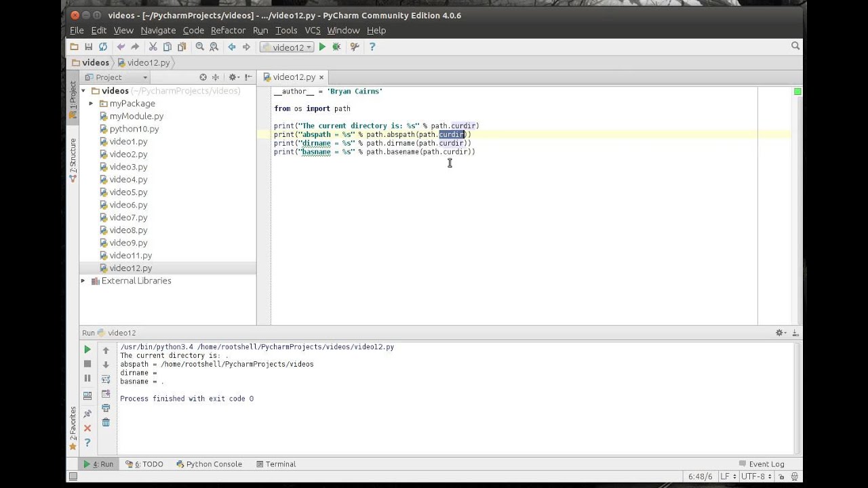Start debugging with the bug icon
Screen dimensions: 868x488
tap(336, 47)
